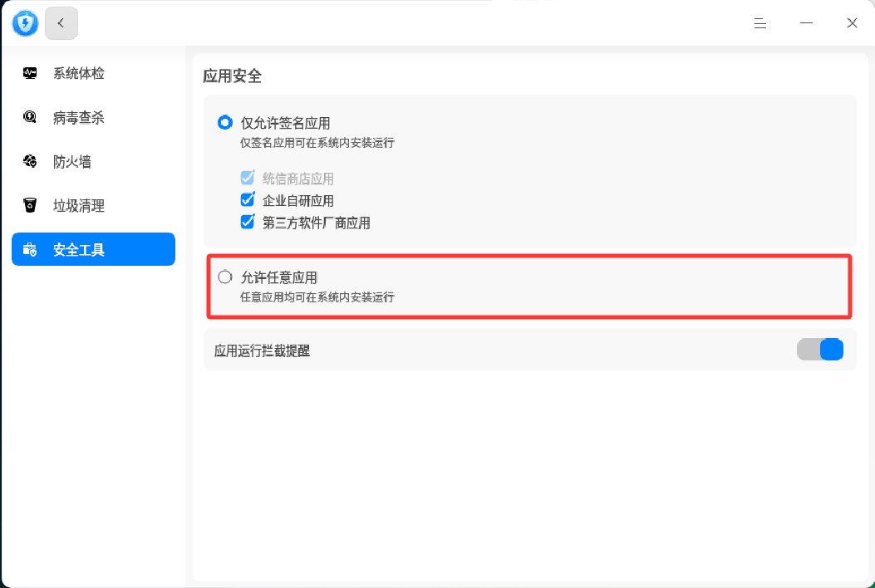Open the hamburger main menu

(x=759, y=23)
